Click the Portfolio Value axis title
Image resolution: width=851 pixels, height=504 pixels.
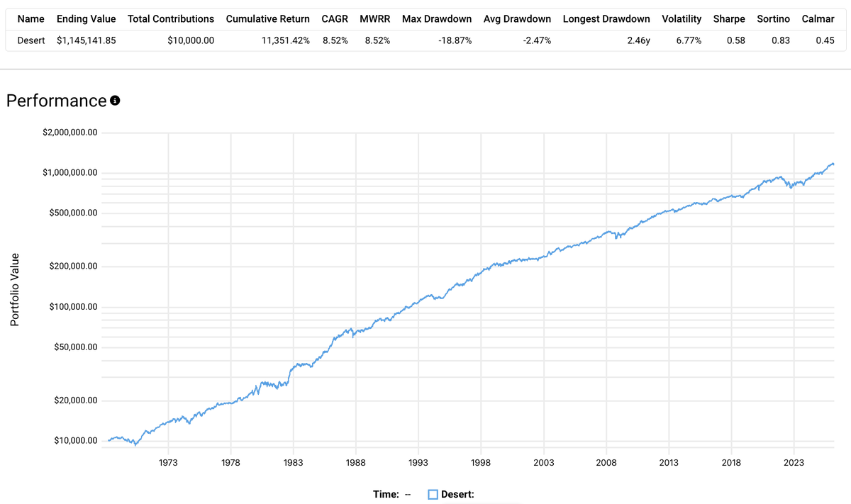(15, 289)
